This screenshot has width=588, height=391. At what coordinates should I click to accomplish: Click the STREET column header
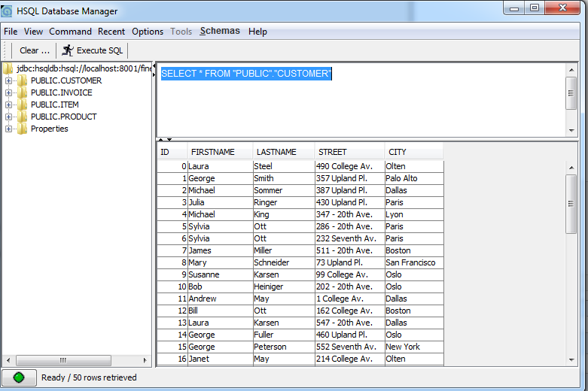349,152
